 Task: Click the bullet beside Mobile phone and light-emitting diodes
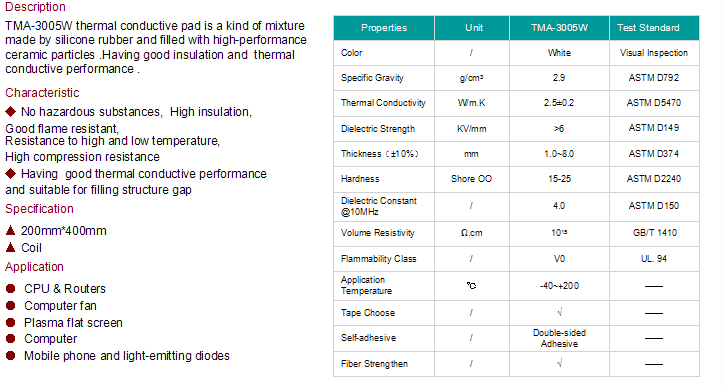coord(11,356)
